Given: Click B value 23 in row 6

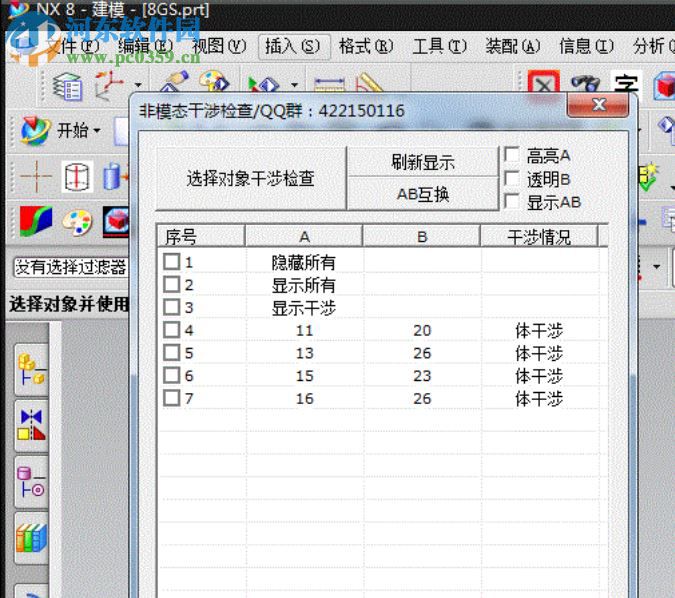Looking at the screenshot, I should [422, 376].
